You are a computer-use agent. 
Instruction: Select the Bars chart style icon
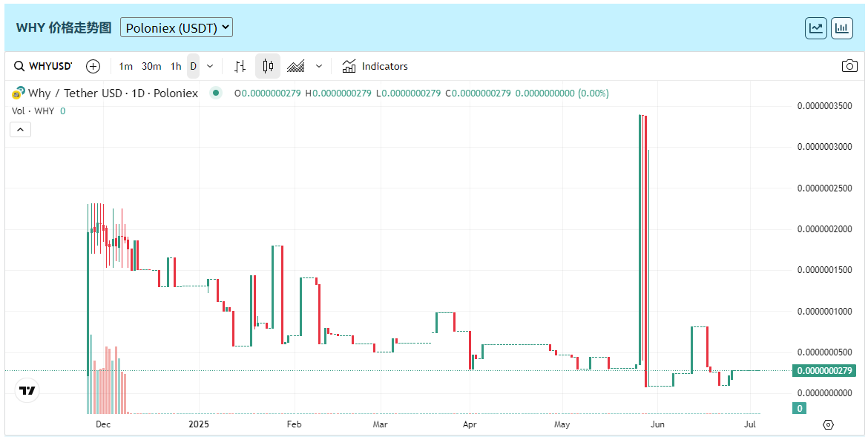[x=240, y=66]
